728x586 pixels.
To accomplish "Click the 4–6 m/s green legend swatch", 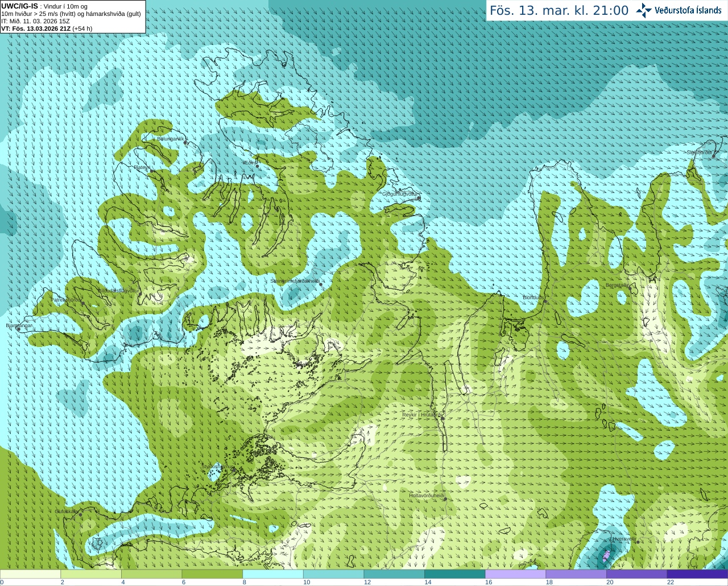I will 151,574.
